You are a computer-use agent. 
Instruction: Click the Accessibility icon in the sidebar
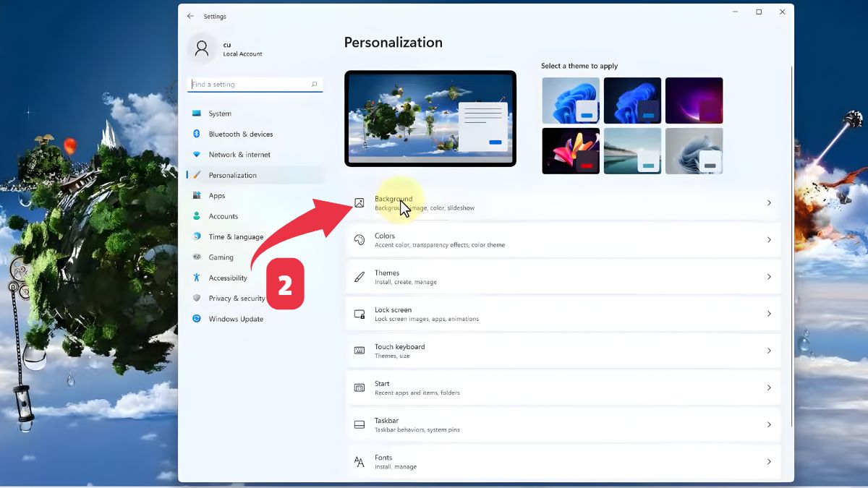tap(196, 278)
